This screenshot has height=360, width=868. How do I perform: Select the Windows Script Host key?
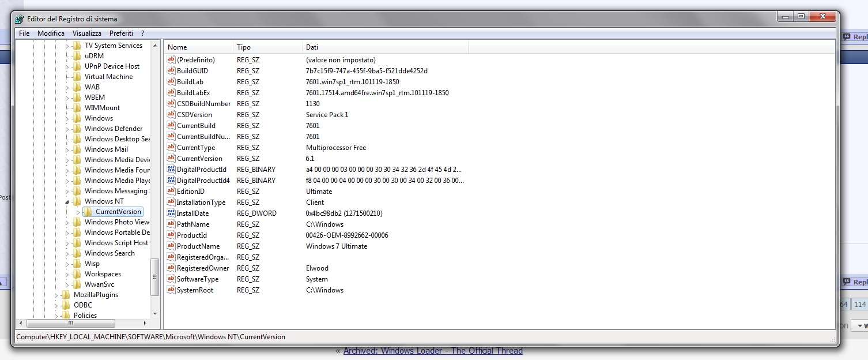click(116, 243)
